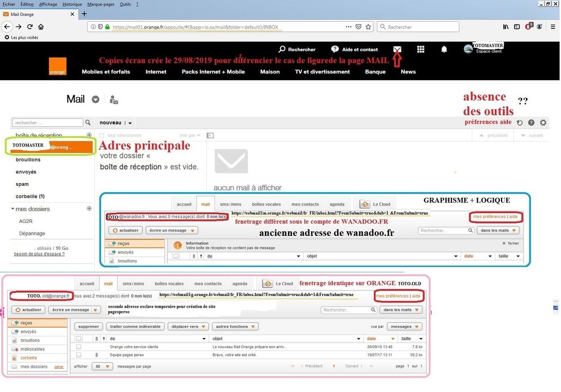Click the Orange header Rechercher magnifier
The image size is (561, 392).
pos(282,49)
